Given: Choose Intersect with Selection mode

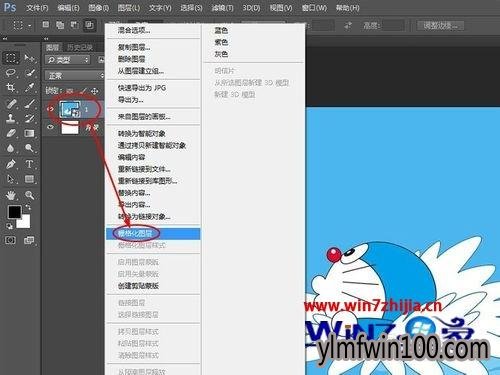Looking at the screenshot, I should click(x=89, y=25).
